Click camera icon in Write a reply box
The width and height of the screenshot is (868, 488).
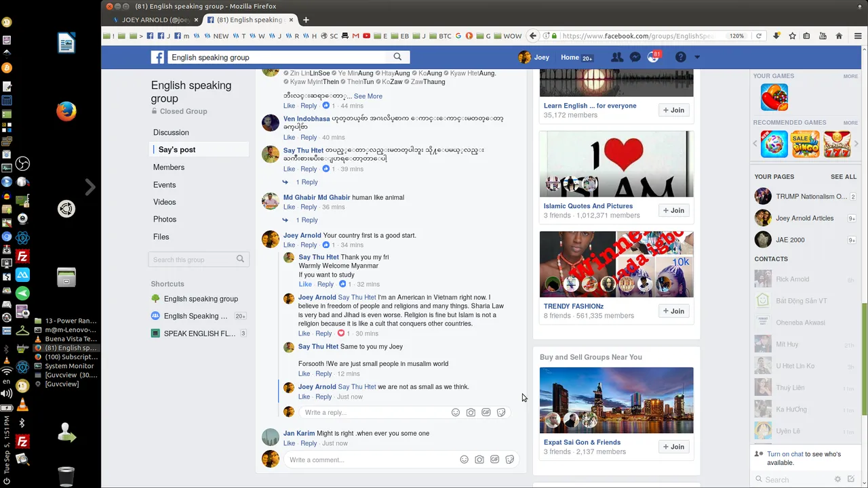click(471, 412)
